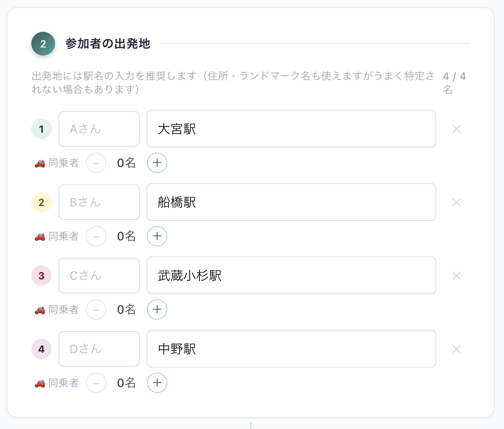Remove participant 2 with X icon
This screenshot has height=429, width=504.
(x=456, y=202)
